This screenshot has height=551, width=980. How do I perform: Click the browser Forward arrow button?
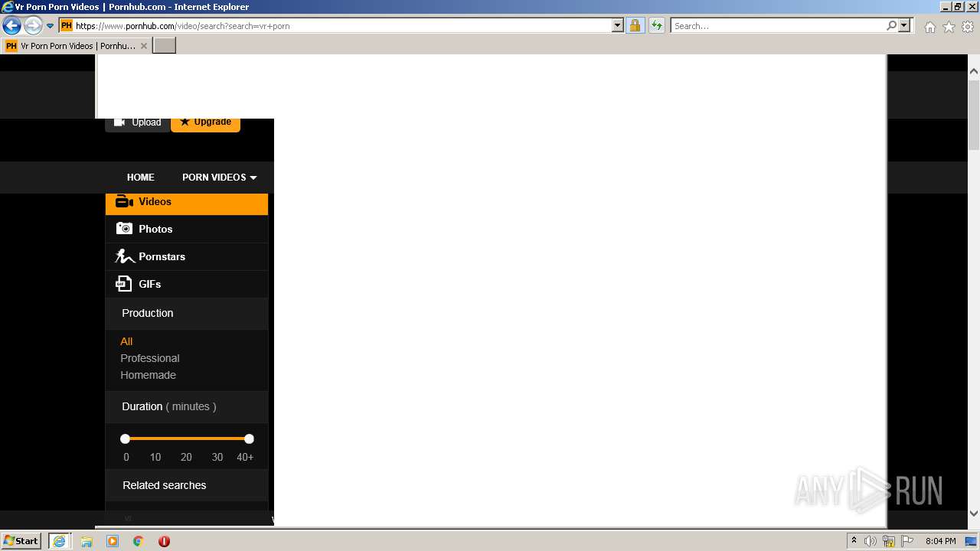click(33, 26)
